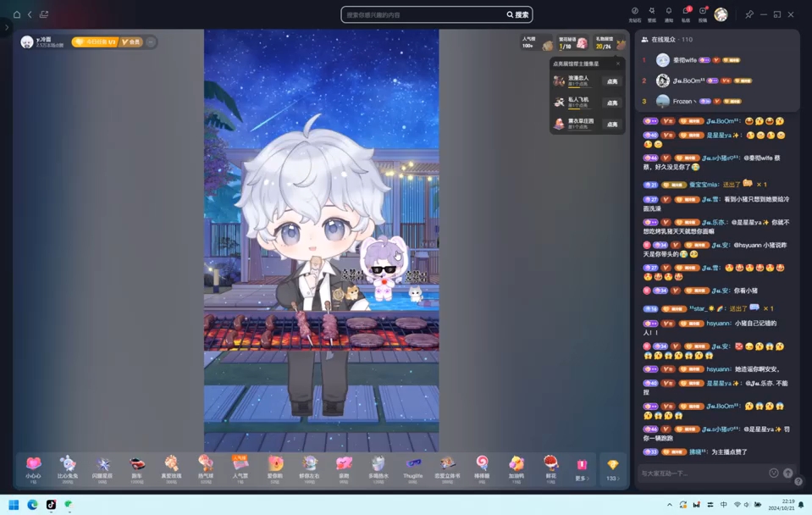This screenshot has height=515, width=812.
Task: Send the Thuglife sunglasses gift
Action: click(412, 469)
